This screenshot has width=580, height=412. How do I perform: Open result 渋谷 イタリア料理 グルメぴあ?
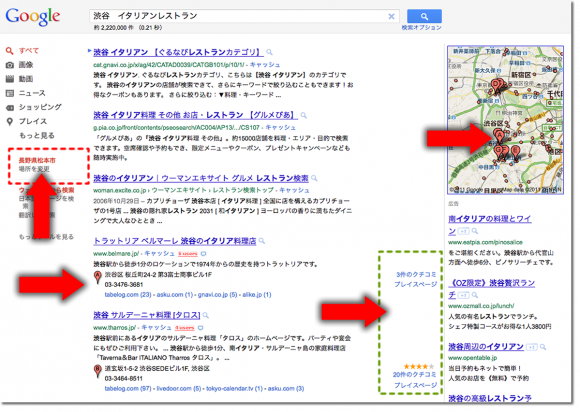click(195, 115)
